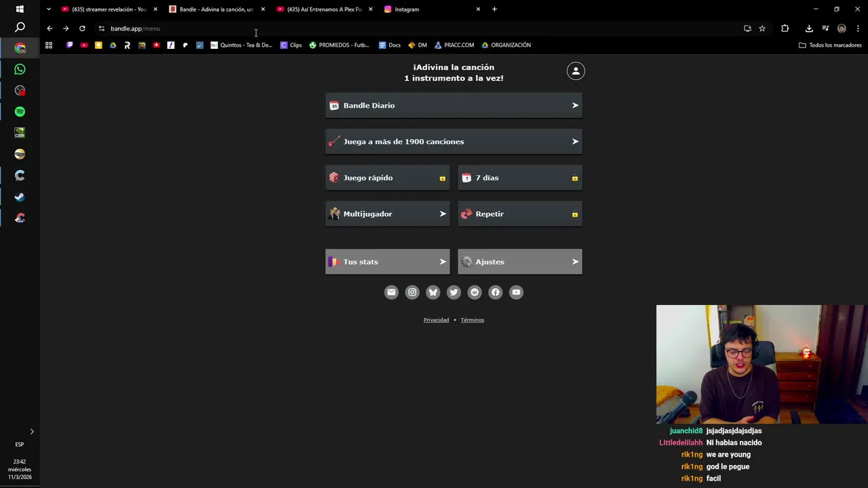Open Bandle's YouTube icon link

click(516, 292)
